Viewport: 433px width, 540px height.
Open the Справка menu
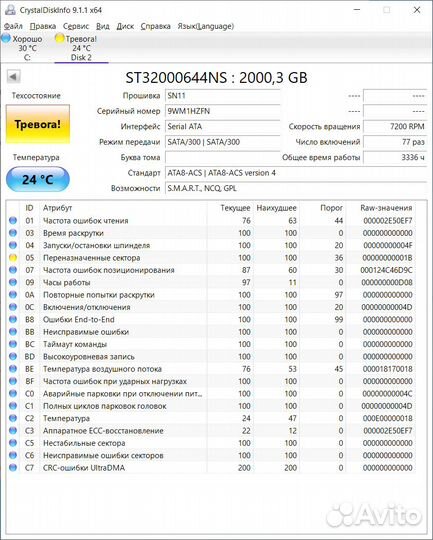pyautogui.click(x=155, y=26)
